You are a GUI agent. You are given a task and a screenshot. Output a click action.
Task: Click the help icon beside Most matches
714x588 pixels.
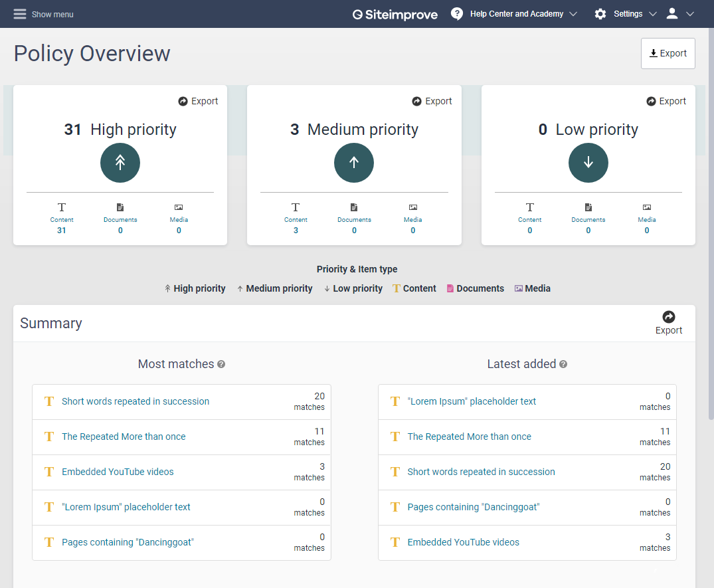tap(221, 364)
